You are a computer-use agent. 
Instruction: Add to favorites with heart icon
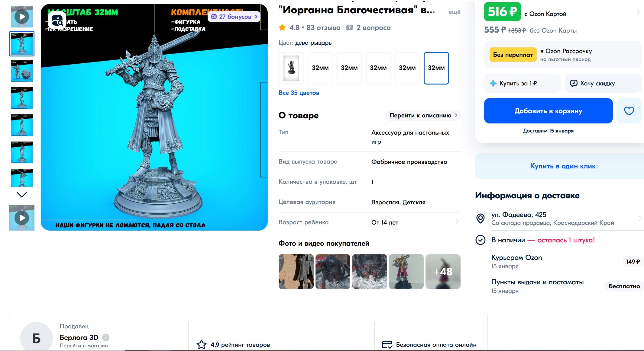point(629,111)
